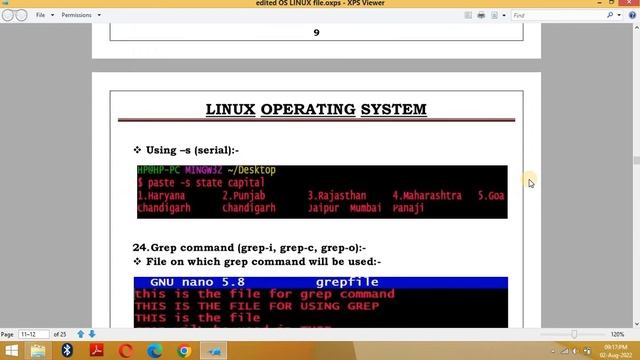Viewport: 640px width, 360px height.
Task: Adjust the zoom slider handle
Action: point(574,334)
